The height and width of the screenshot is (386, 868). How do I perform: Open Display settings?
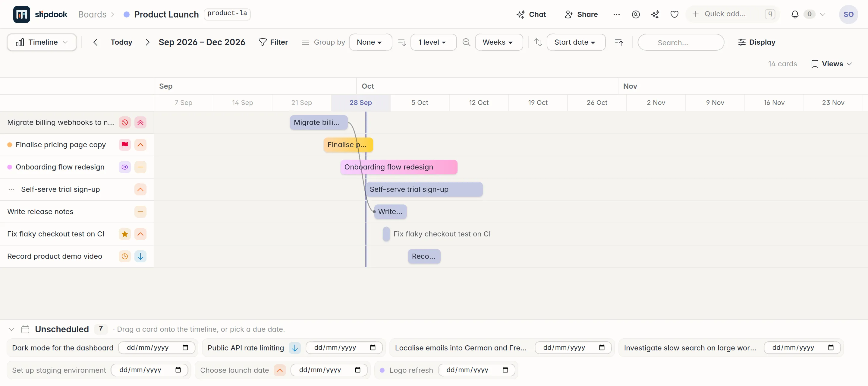pos(756,42)
